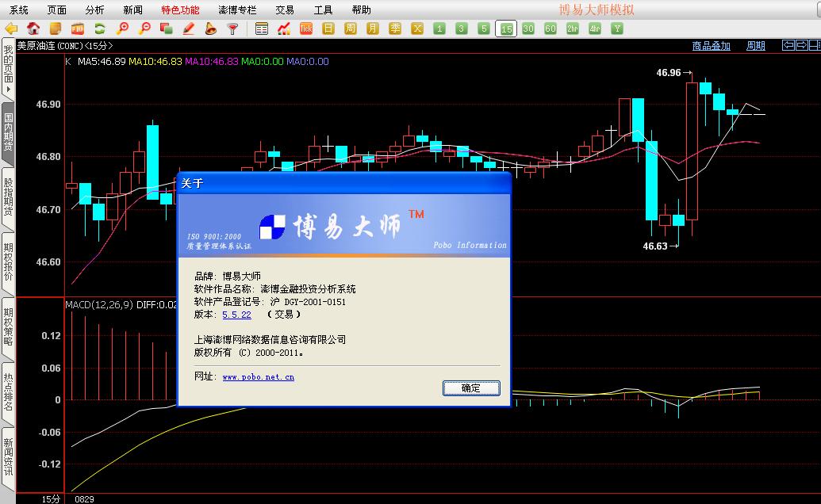This screenshot has width=821, height=504.
Task: Switch chart to daily (日) period
Action: (x=328, y=29)
